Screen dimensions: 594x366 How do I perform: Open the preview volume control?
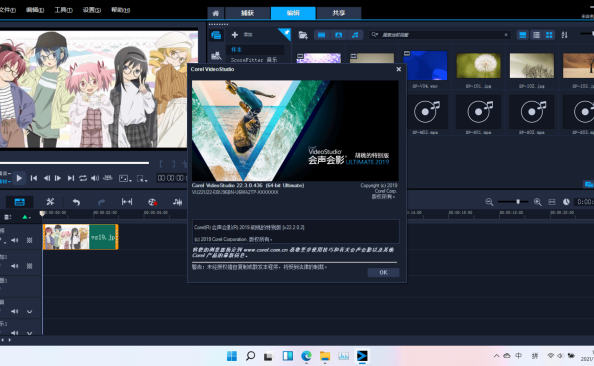pyautogui.click(x=95, y=178)
